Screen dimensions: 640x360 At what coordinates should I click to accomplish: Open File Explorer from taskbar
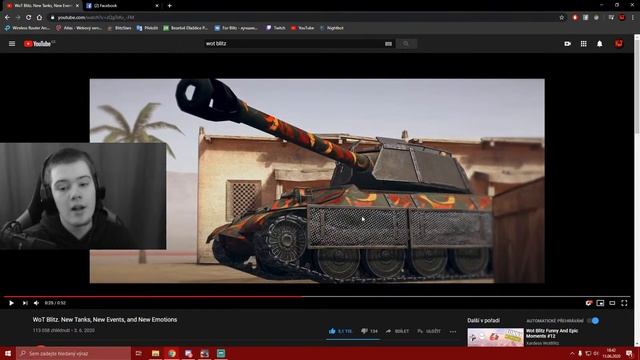click(x=156, y=353)
